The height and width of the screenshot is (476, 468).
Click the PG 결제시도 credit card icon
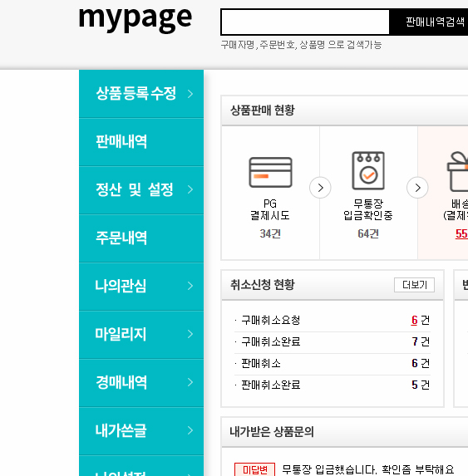(270, 172)
